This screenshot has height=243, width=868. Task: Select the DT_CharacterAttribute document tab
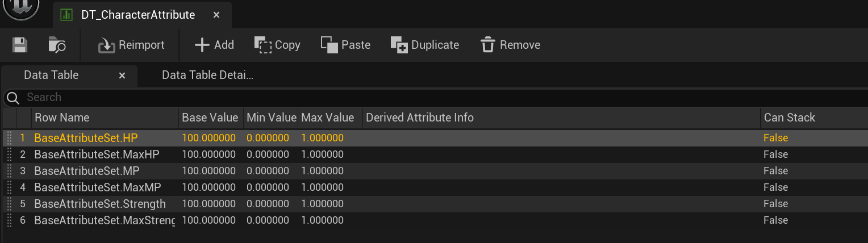coord(137,15)
